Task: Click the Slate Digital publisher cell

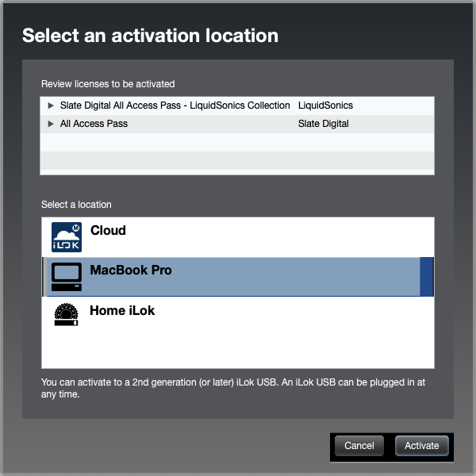Action: [324, 124]
